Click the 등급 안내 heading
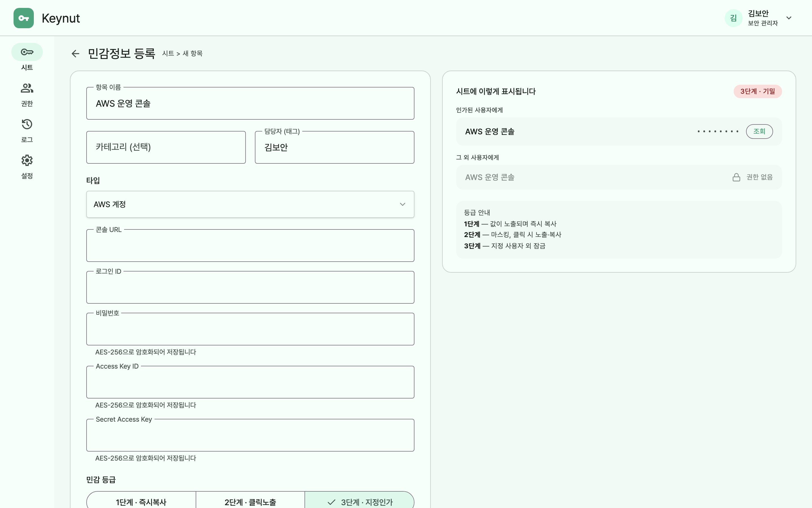812x508 pixels. [477, 212]
